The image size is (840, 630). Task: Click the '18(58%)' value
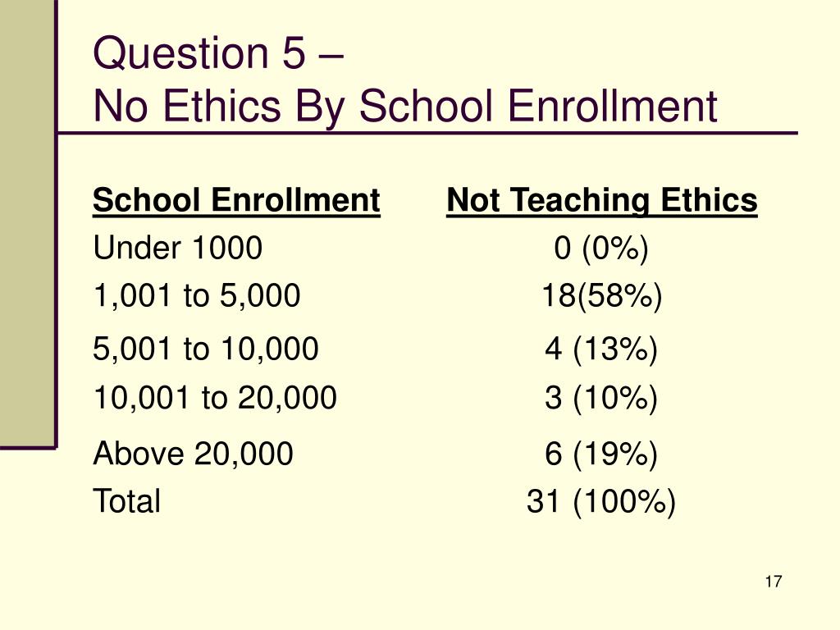point(601,295)
